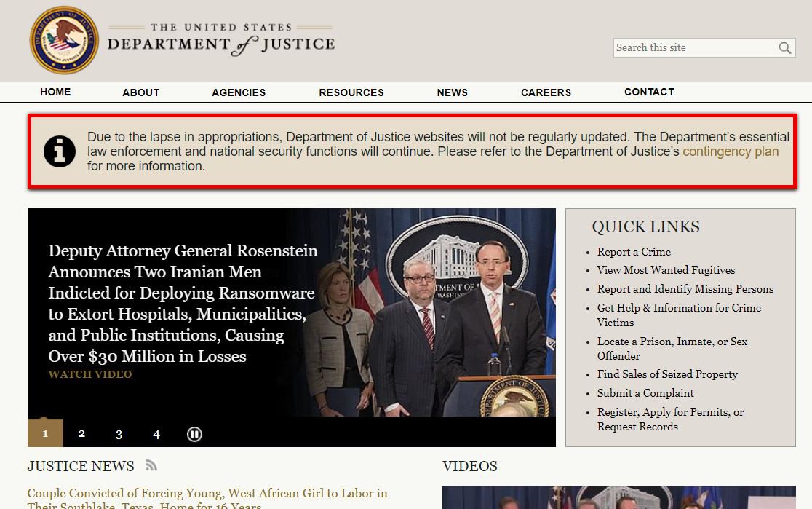
Task: Open the AGENCIES menu item
Action: [x=239, y=92]
